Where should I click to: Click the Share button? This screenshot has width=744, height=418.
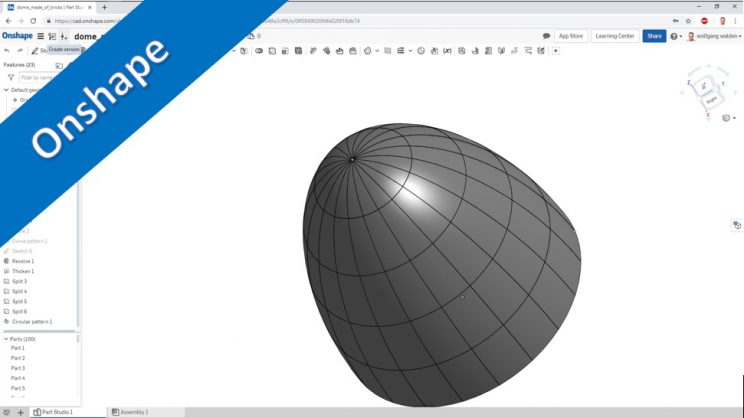[654, 36]
